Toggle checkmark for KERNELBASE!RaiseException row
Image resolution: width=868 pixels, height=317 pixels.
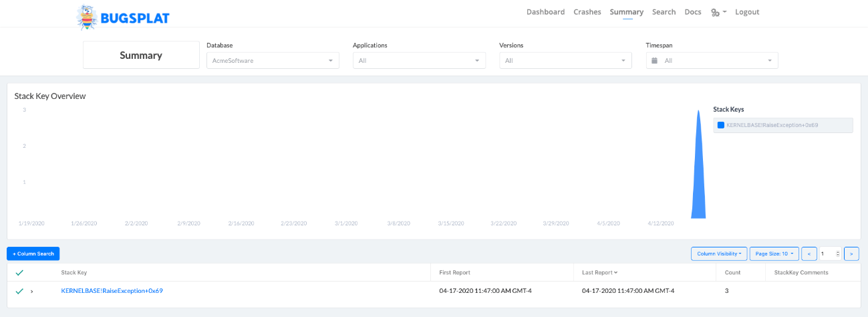tap(19, 291)
